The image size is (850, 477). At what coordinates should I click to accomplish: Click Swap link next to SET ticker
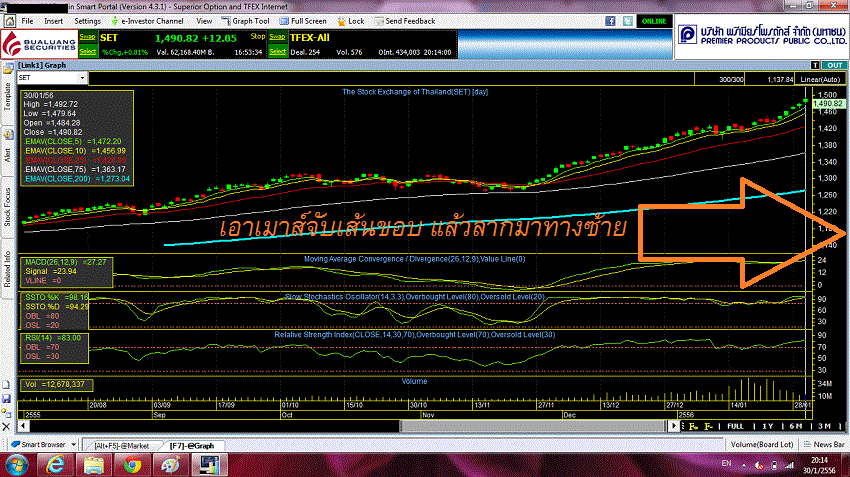[x=87, y=37]
